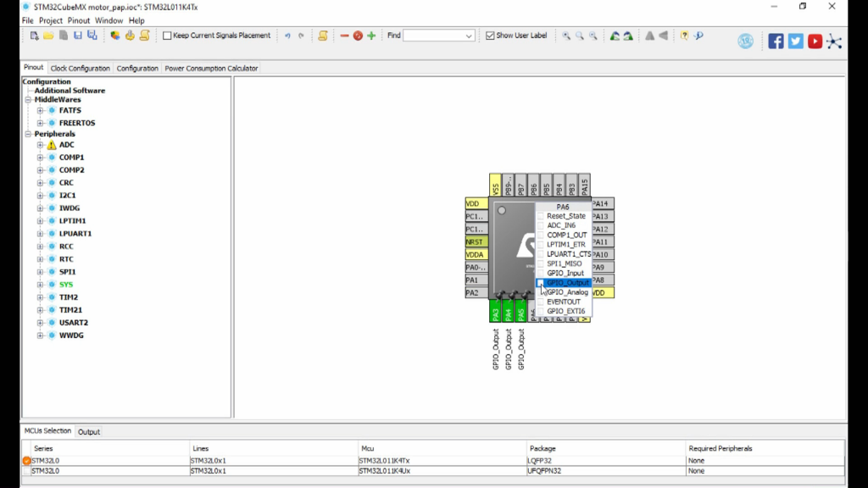This screenshot has height=488, width=868.
Task: Click the red minus toolbar icon
Action: (x=344, y=36)
